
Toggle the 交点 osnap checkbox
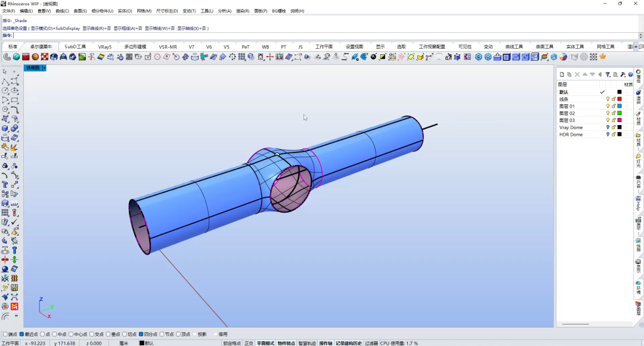coord(92,335)
